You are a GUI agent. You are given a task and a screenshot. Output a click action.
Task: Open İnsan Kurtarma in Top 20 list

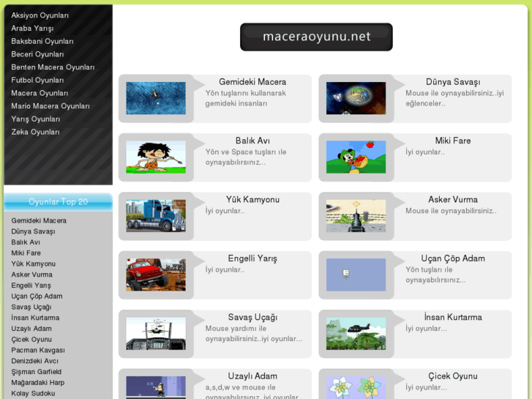tap(35, 318)
